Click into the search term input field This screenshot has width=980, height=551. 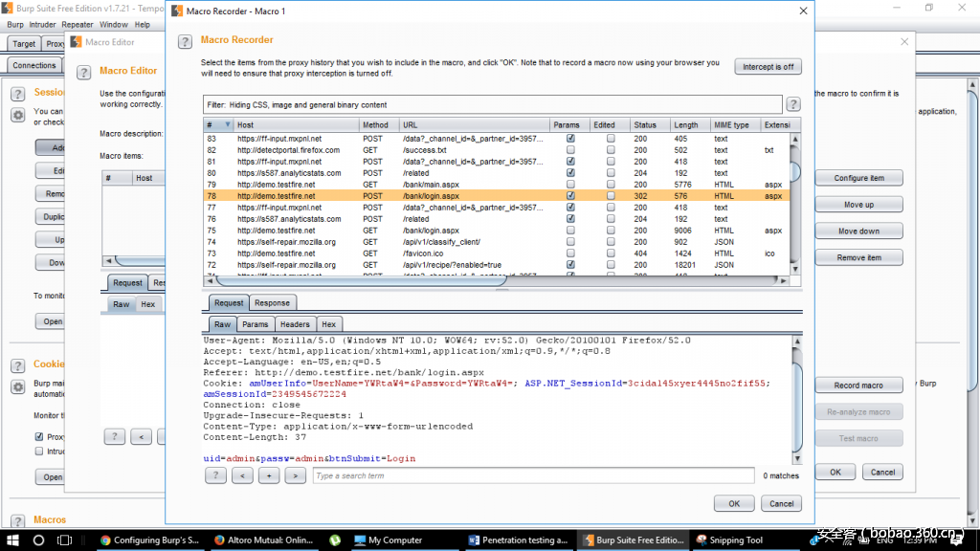(x=533, y=475)
